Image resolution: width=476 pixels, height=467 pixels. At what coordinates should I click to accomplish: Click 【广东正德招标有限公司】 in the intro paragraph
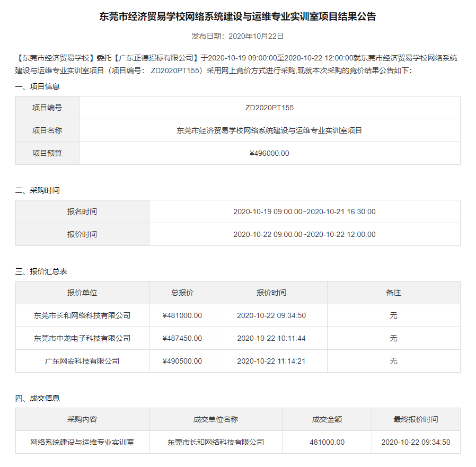click(156, 58)
